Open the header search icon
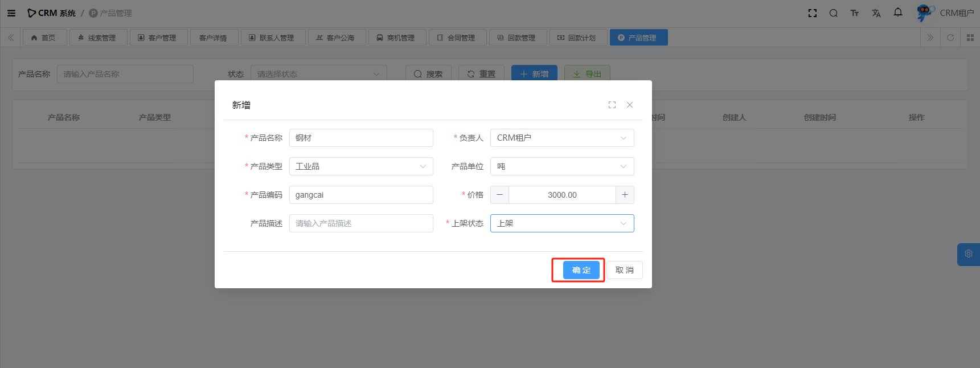The width and height of the screenshot is (980, 368). tap(833, 13)
